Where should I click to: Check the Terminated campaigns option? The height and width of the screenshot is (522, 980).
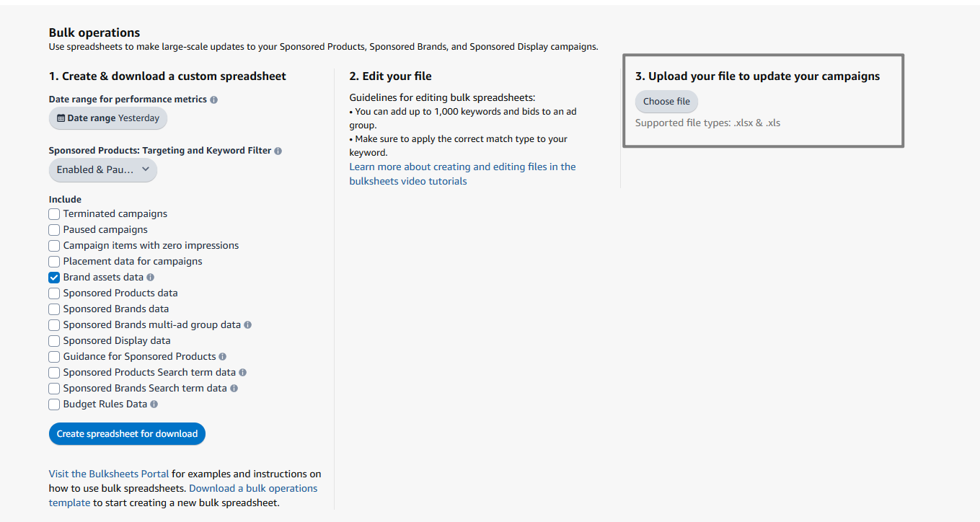coord(54,213)
